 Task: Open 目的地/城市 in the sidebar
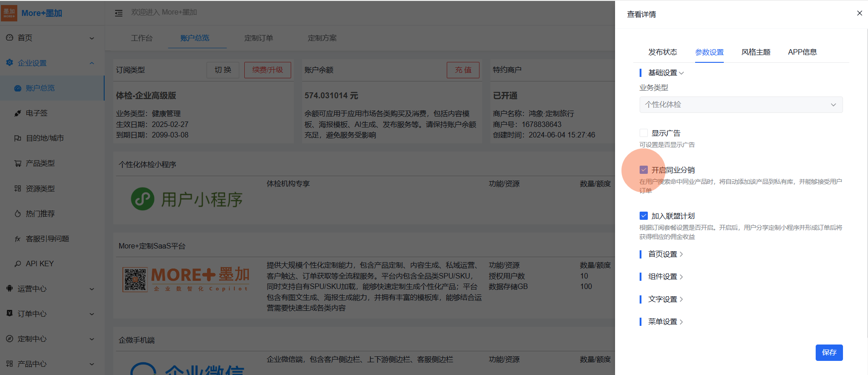[45, 138]
